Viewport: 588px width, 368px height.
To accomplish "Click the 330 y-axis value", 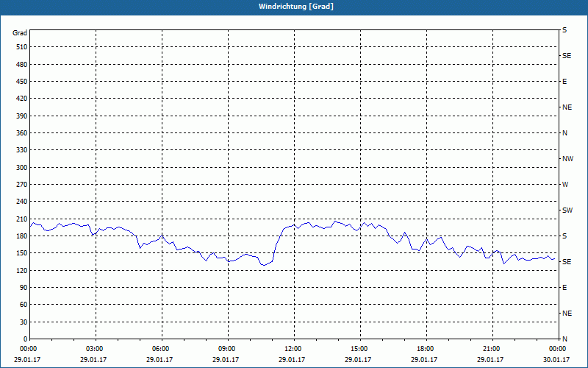I will click(22, 150).
